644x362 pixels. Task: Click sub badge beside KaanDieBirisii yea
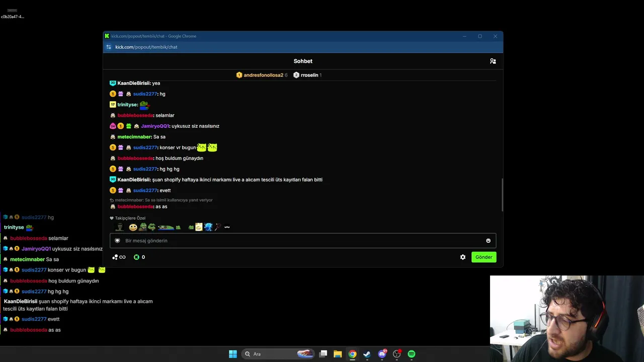[x=113, y=83]
